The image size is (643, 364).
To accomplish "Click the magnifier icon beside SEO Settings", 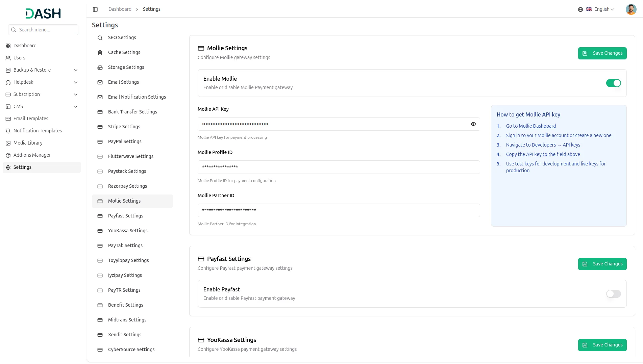I will click(x=100, y=38).
